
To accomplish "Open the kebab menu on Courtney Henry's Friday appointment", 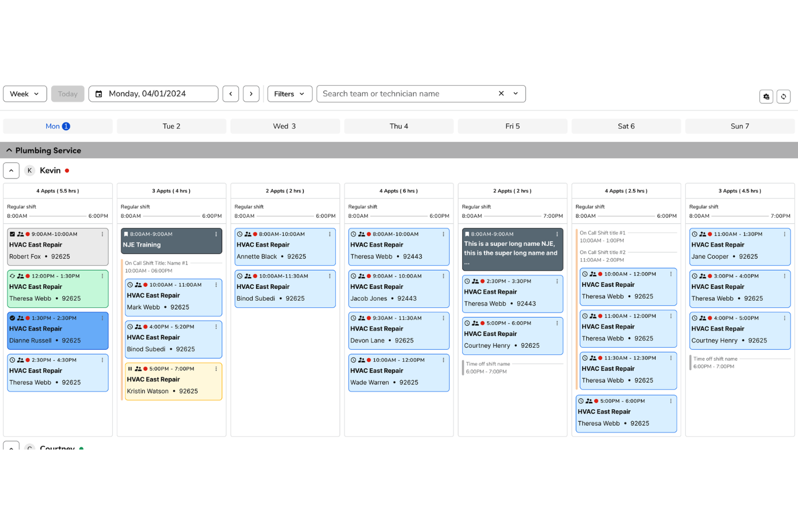I will (x=558, y=323).
